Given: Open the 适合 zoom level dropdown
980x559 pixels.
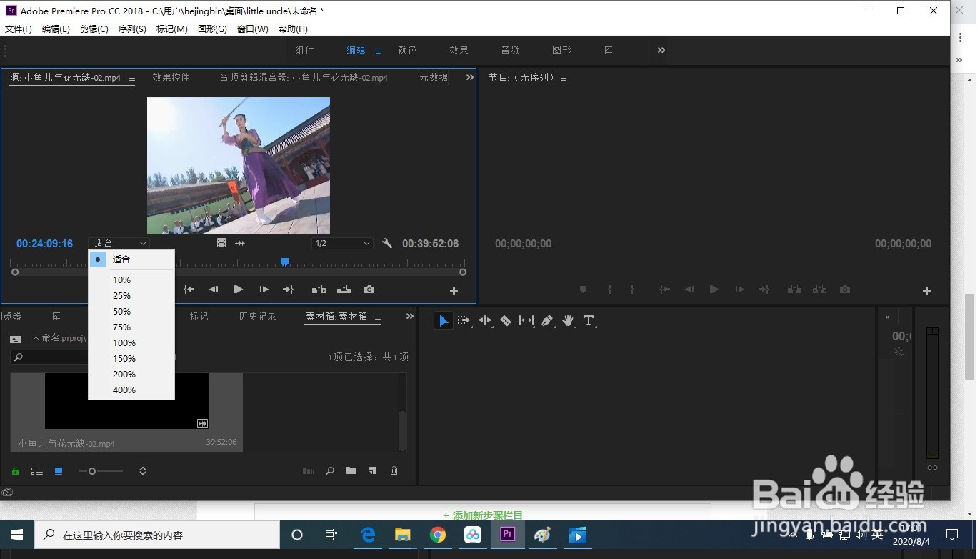Looking at the screenshot, I should pyautogui.click(x=119, y=244).
